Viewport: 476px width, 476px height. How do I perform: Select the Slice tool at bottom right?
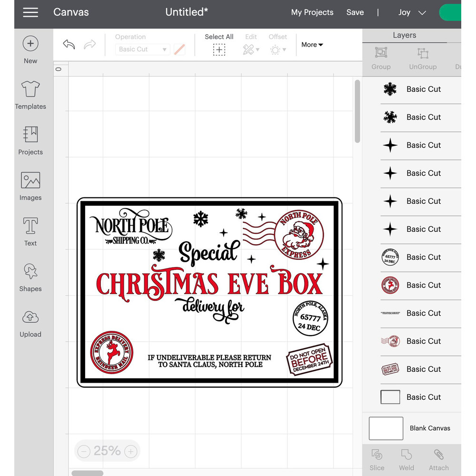[x=377, y=458]
